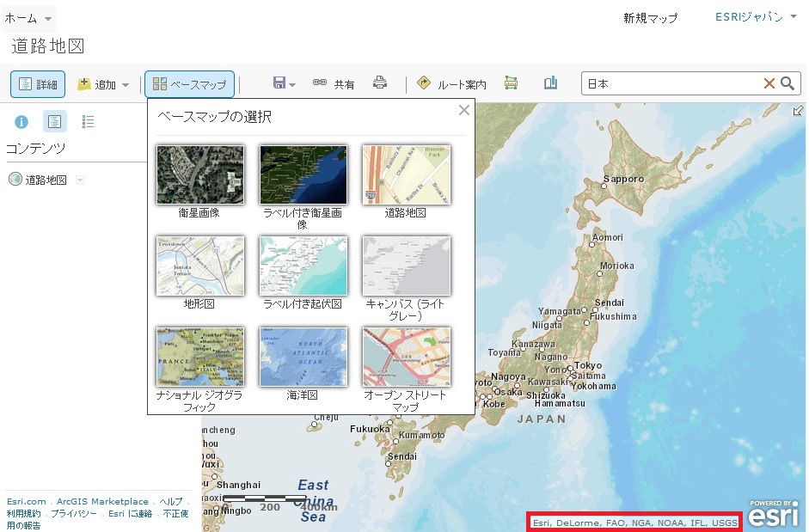Click the Fukuoka city label

point(370,429)
